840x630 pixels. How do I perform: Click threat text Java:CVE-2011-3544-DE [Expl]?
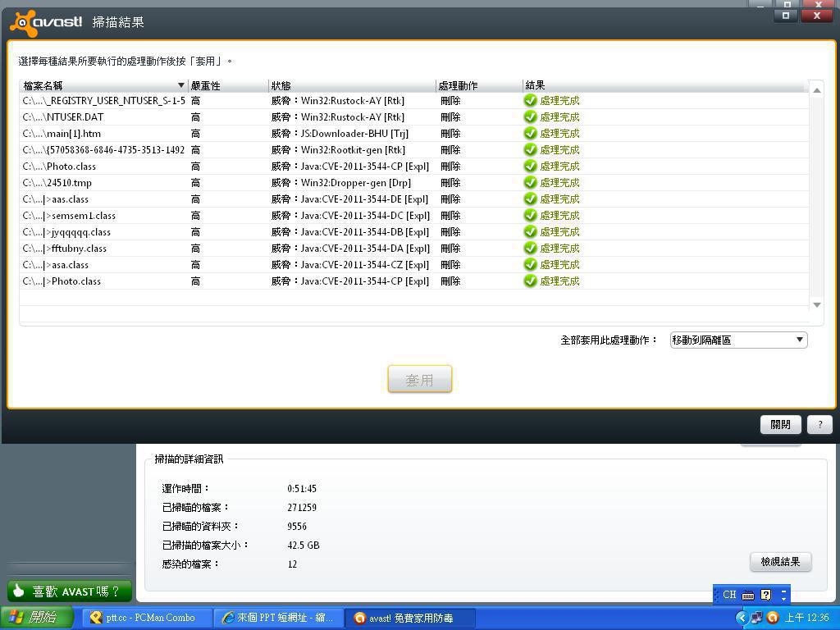[x=365, y=199]
